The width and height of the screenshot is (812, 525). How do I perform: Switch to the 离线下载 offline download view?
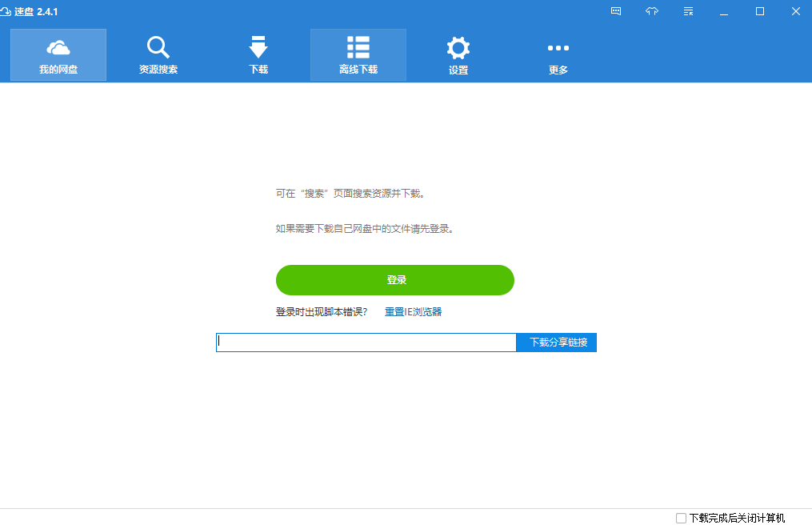358,54
